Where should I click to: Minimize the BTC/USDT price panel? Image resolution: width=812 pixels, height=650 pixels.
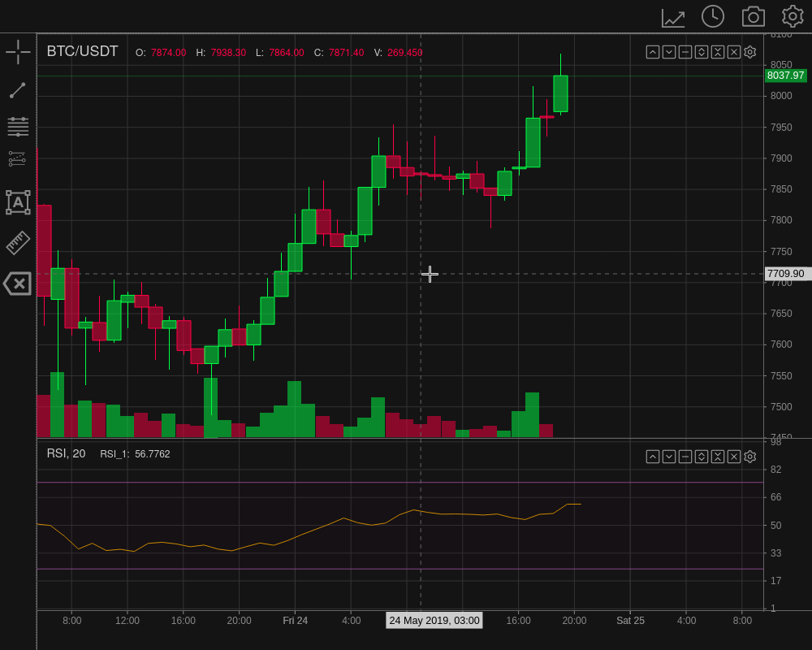click(x=685, y=52)
